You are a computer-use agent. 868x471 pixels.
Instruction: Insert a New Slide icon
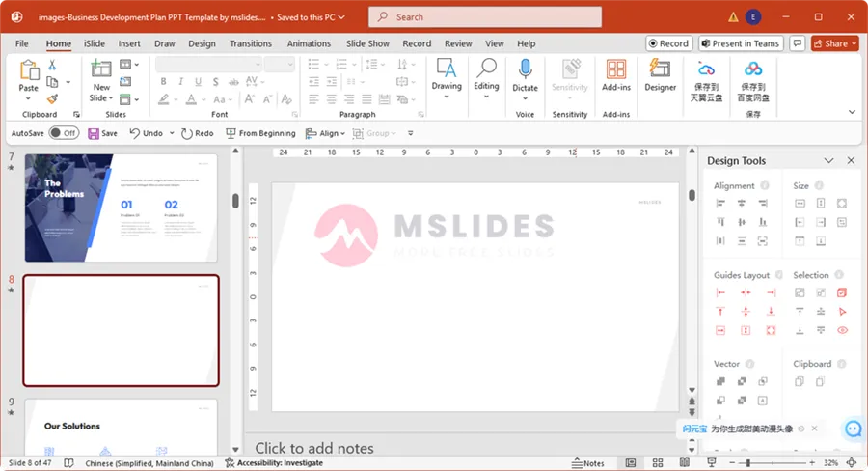pos(101,69)
